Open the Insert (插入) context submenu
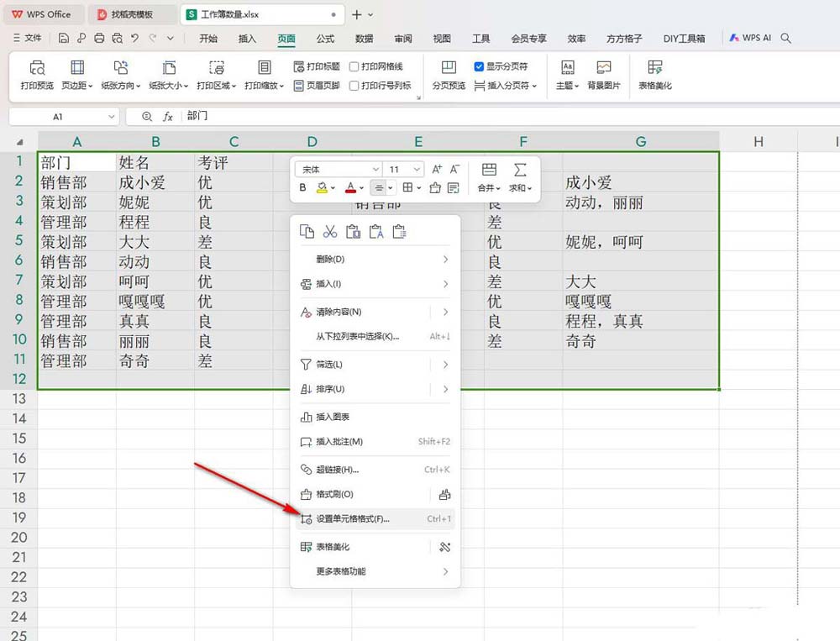The width and height of the screenshot is (840, 641). [375, 284]
